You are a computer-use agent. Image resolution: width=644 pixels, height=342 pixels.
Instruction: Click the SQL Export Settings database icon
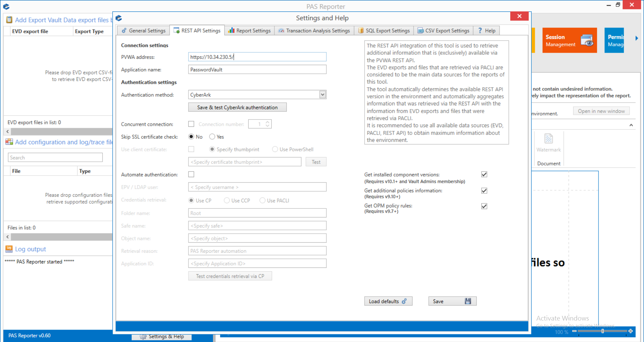(361, 31)
